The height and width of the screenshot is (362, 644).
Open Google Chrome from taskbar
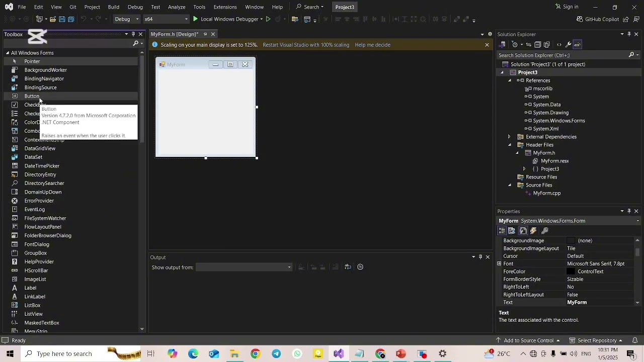click(x=256, y=354)
